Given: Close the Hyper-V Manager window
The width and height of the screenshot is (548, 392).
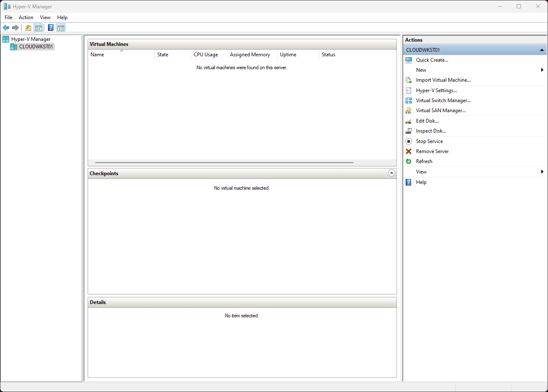Looking at the screenshot, I should [538, 6].
